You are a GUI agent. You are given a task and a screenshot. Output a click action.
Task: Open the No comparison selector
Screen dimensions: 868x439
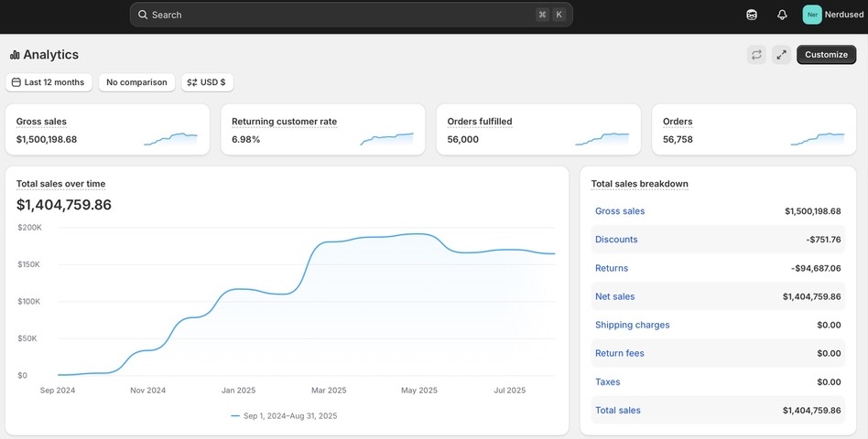[x=136, y=82]
